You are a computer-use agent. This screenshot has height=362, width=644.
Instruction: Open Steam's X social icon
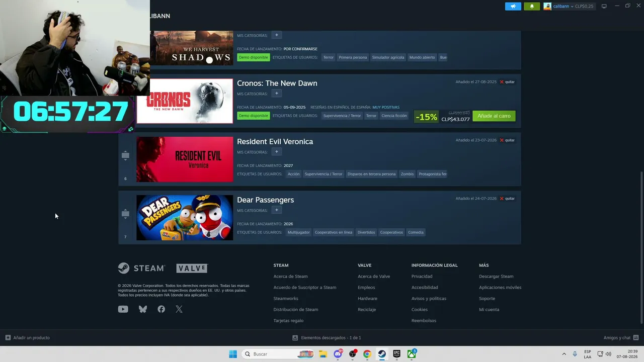(179, 309)
